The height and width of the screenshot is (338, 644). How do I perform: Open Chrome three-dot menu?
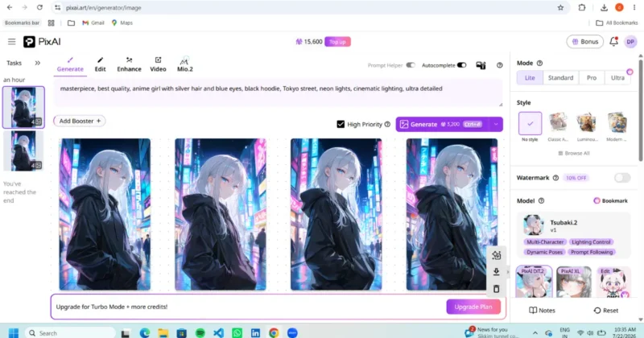[x=634, y=7]
